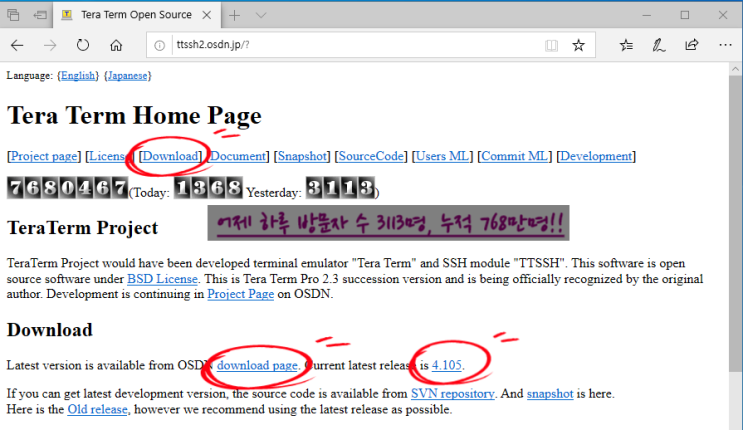Open Add notes pen icon
Viewport: 743px width, 430px height.
point(659,45)
